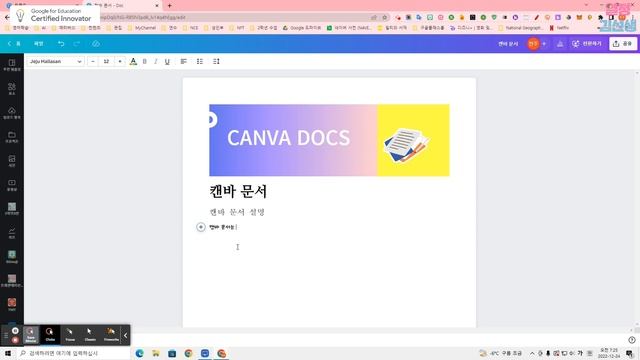Toggle italic formatting
The image size is (640, 360).
pos(156,61)
